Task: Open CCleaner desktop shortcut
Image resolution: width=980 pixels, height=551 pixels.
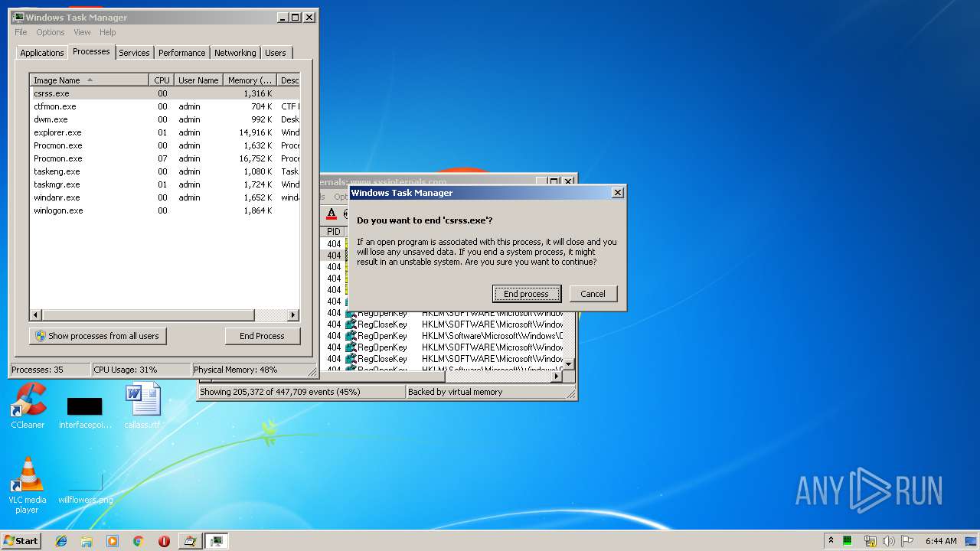Action: pos(28,406)
